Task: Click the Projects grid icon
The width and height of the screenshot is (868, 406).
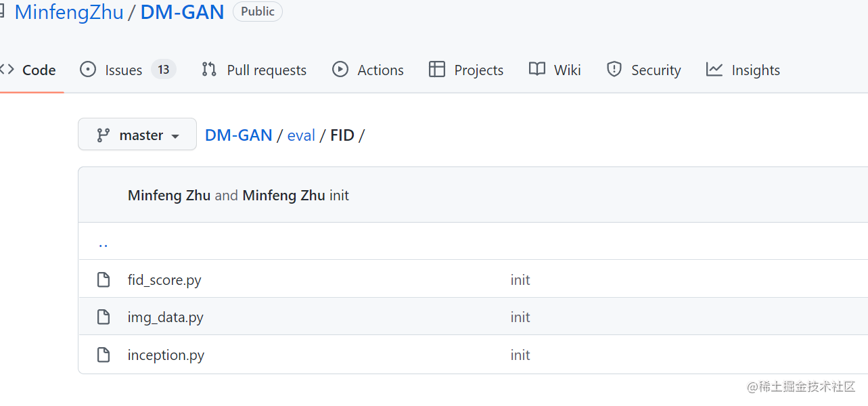Action: (x=437, y=70)
